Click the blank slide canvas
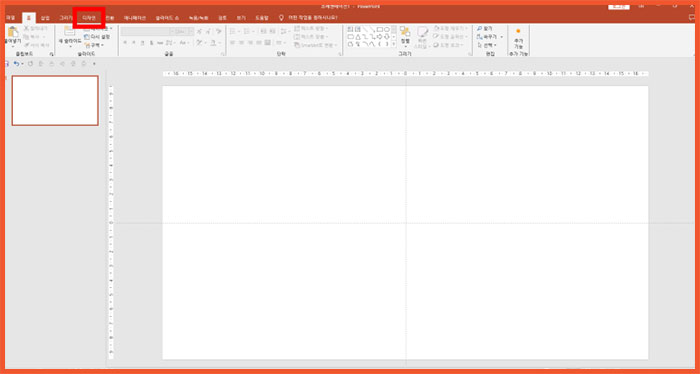The image size is (700, 374). 405,223
